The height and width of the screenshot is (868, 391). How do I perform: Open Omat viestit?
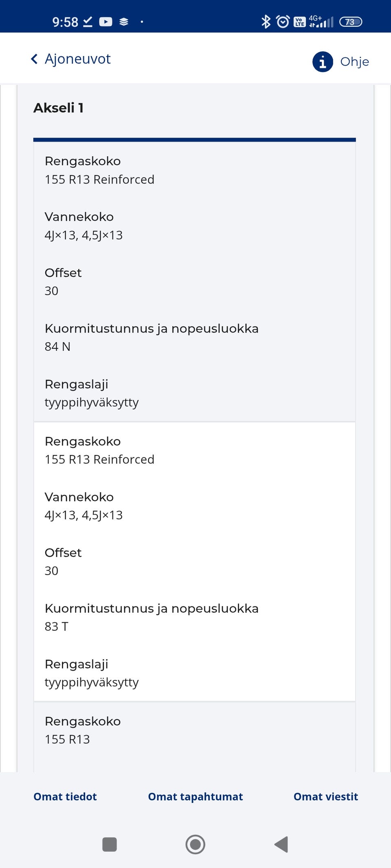tap(325, 796)
